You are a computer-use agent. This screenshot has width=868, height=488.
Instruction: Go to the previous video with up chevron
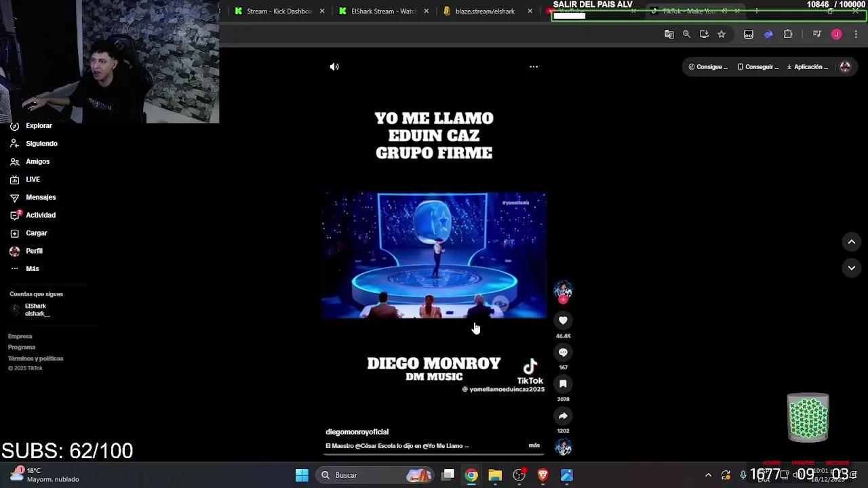point(852,241)
